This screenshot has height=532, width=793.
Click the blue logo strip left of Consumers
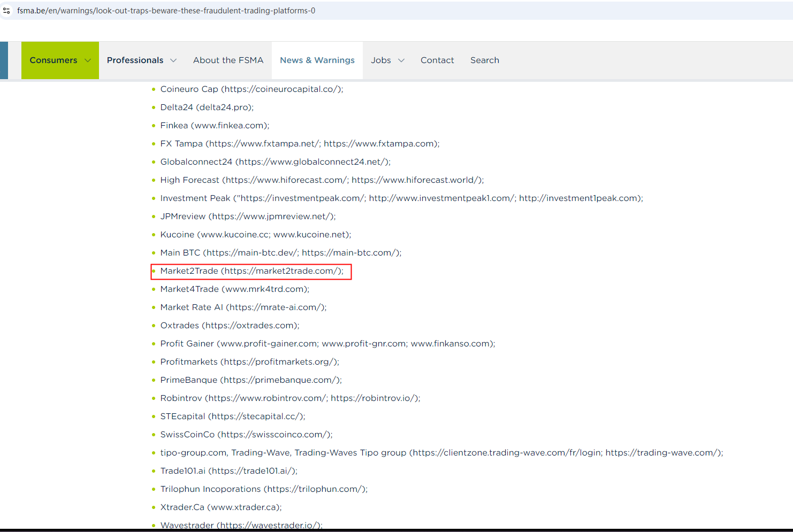(x=4, y=60)
